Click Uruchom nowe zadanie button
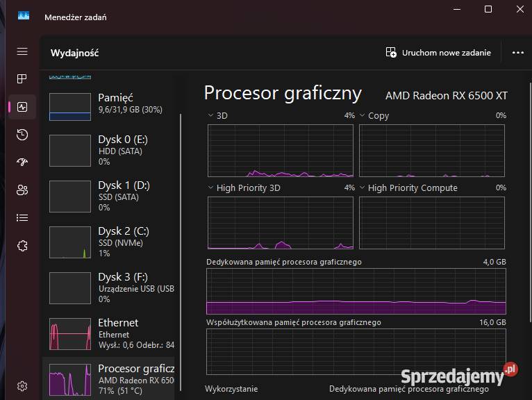Screen dimensions: 532x400 (x=438, y=53)
